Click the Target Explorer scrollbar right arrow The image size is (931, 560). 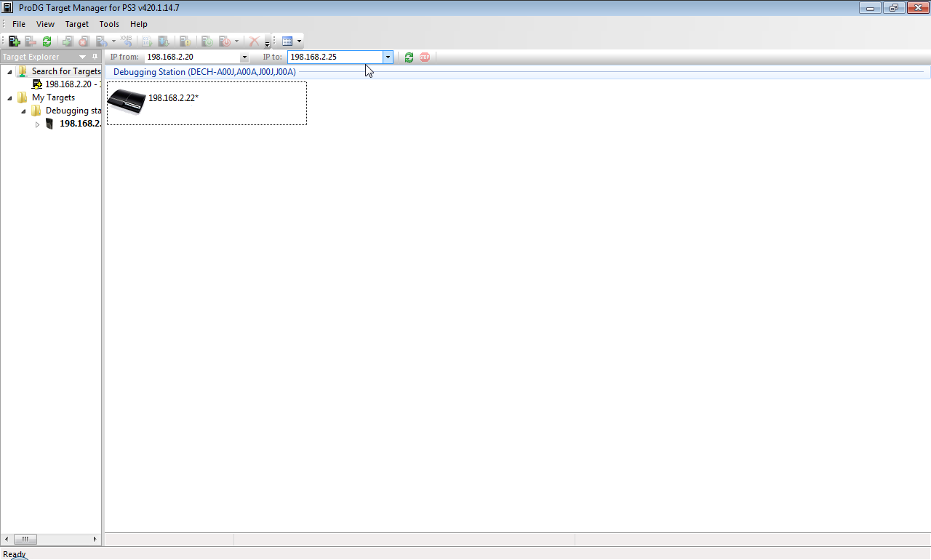pos(95,539)
